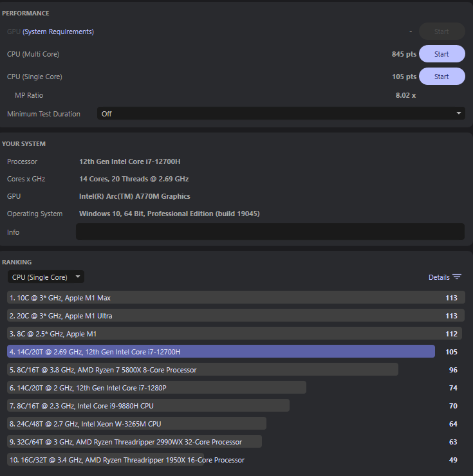Open the CPU (Single Core) ranking selector
The width and height of the screenshot is (473, 476).
coord(46,277)
